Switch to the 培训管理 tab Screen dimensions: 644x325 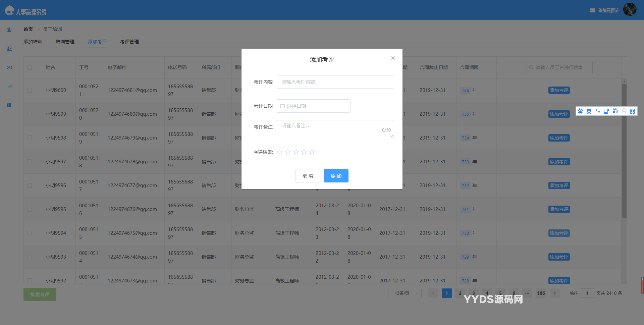click(65, 42)
